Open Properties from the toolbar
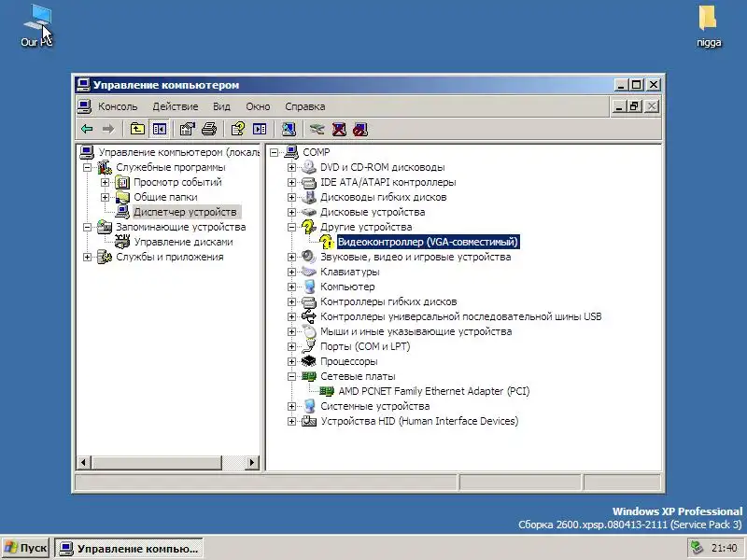This screenshot has width=747, height=560. pos(188,129)
